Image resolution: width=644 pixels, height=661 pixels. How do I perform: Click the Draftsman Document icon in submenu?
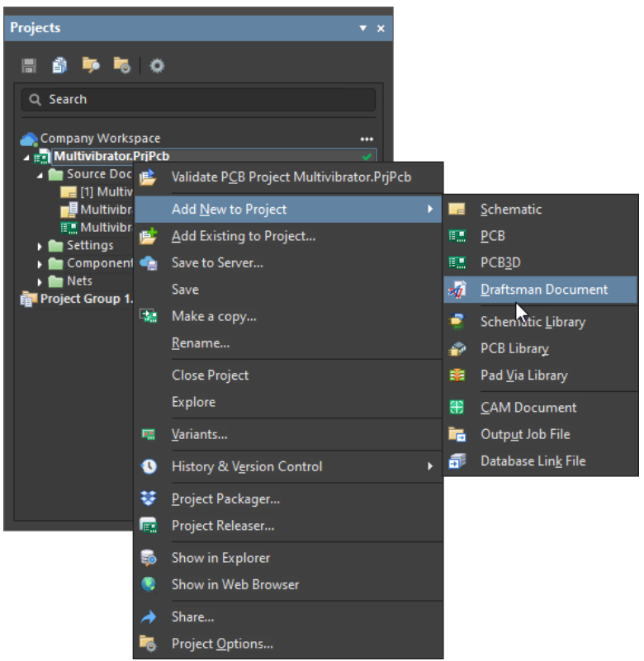tap(457, 290)
